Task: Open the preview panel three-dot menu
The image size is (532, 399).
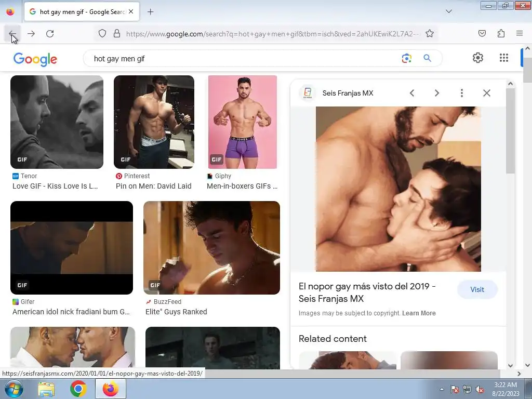Action: [462, 93]
